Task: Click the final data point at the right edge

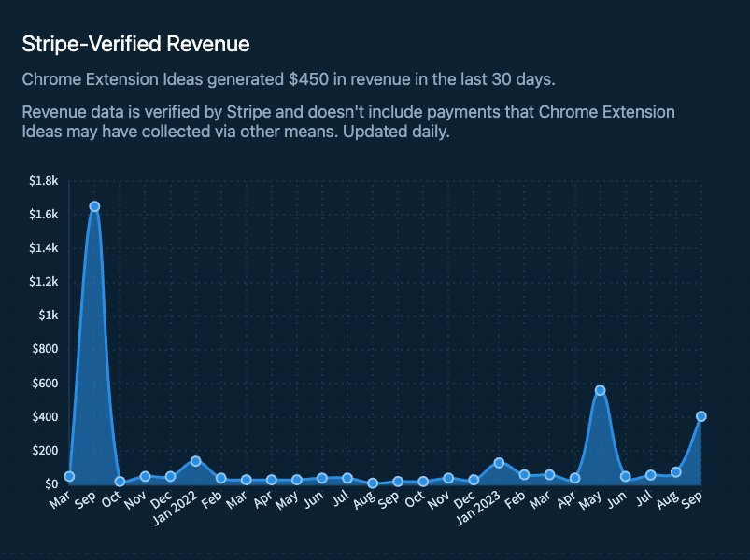Action: pos(701,416)
